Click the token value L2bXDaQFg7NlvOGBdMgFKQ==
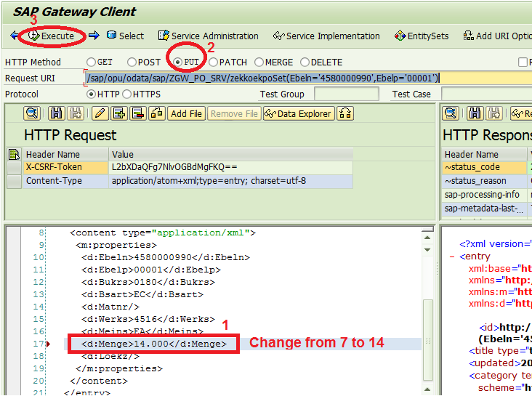The height and width of the screenshot is (396, 532). (x=230, y=167)
